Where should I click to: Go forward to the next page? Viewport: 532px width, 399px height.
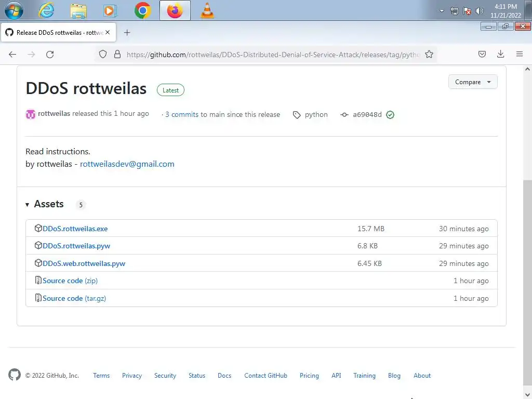[x=31, y=54]
